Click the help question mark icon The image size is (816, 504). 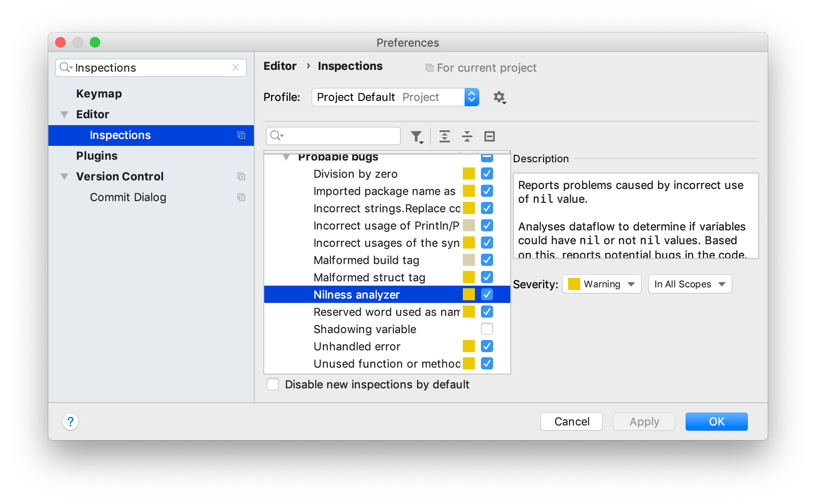[70, 422]
